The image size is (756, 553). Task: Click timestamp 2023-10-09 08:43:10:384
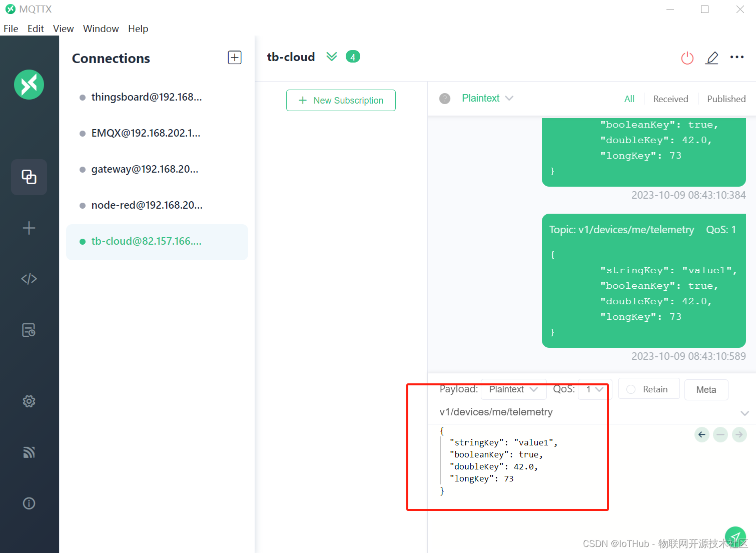tap(688, 195)
